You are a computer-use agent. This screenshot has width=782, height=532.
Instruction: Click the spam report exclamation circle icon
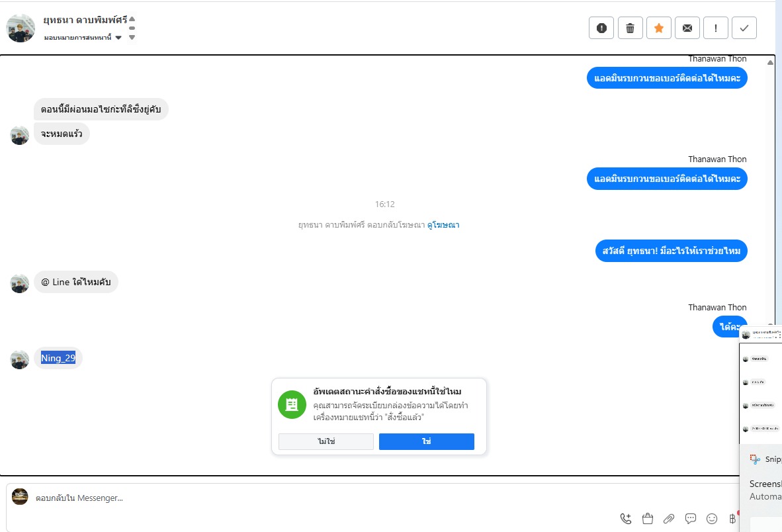[x=601, y=28]
